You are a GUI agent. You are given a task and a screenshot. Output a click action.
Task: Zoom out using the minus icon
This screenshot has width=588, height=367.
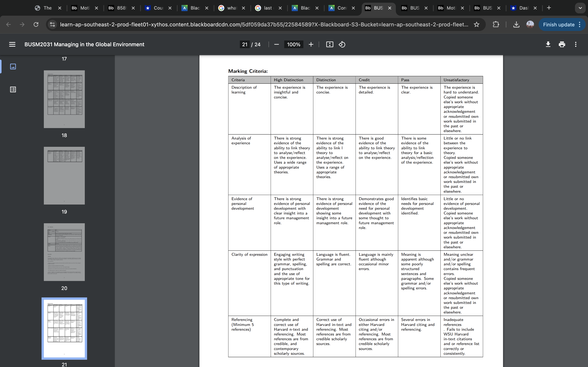(277, 44)
